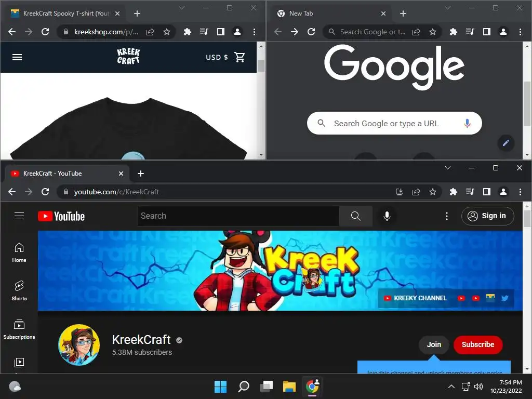Viewport: 532px width, 399px height.
Task: Close the KreekCraft Spooky T-shirt tab
Action: tap(117, 14)
